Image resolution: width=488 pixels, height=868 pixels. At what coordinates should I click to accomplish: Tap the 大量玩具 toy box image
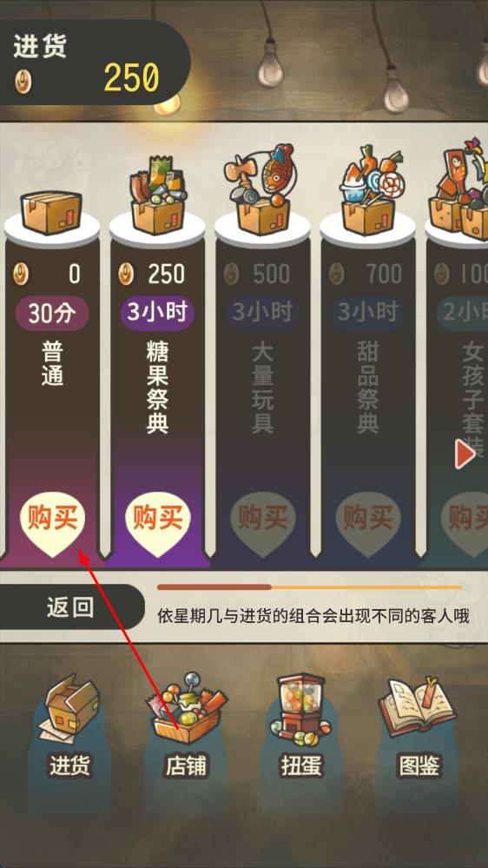click(x=263, y=189)
